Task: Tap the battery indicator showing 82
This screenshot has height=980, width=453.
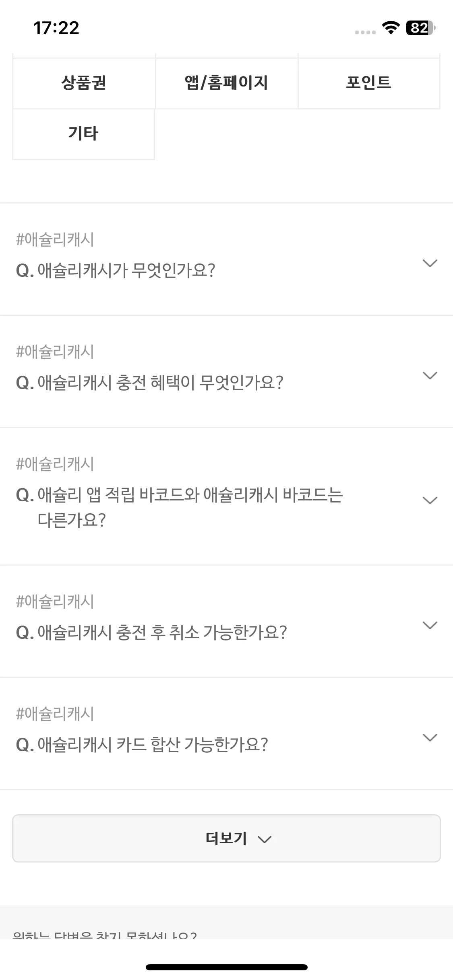Action: [x=421, y=28]
